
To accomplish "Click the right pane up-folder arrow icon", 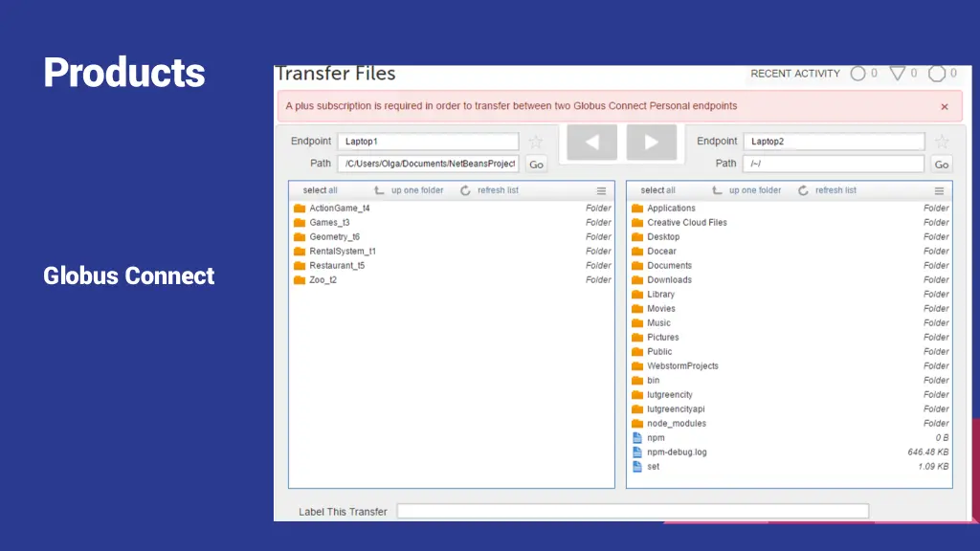I will (717, 190).
